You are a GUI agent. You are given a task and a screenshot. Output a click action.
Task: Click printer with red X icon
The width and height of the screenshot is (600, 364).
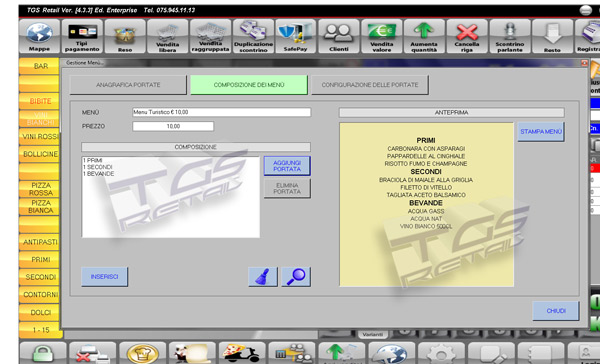point(93,353)
